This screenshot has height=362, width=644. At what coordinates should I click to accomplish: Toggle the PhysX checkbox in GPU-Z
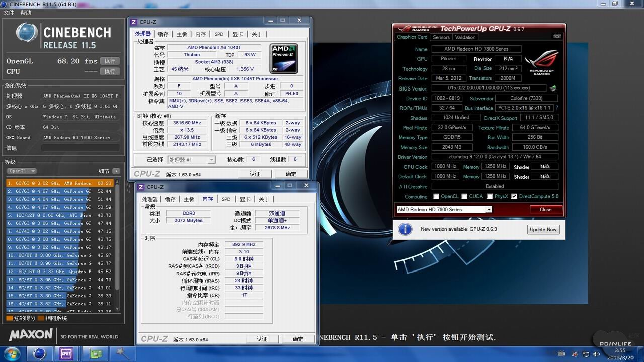[x=490, y=196]
